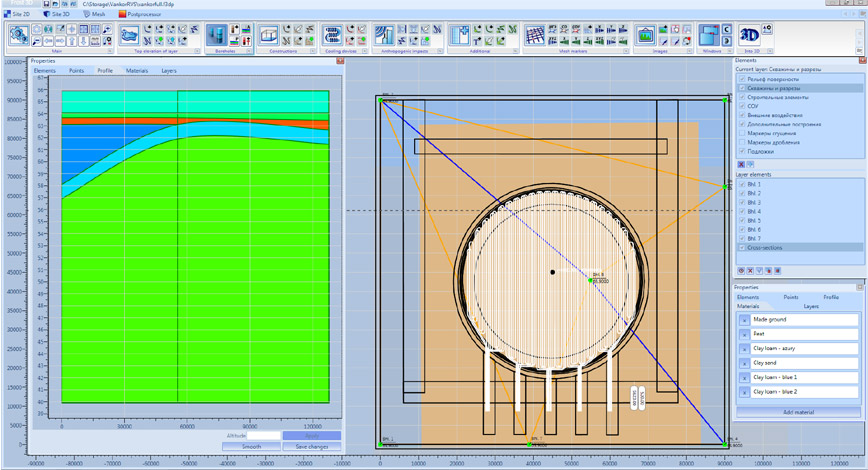Toggle the СОУ layer checkbox
The height and width of the screenshot is (470, 868).
point(742,106)
